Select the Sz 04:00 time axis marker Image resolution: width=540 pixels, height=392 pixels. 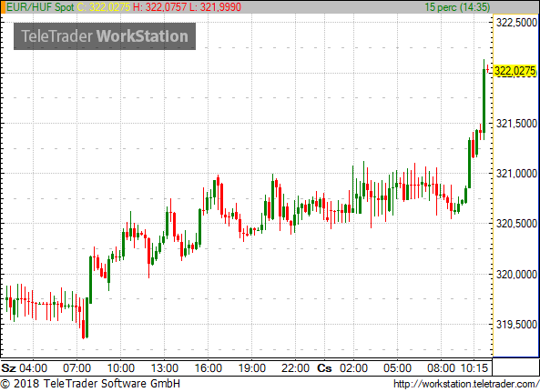click(x=24, y=368)
